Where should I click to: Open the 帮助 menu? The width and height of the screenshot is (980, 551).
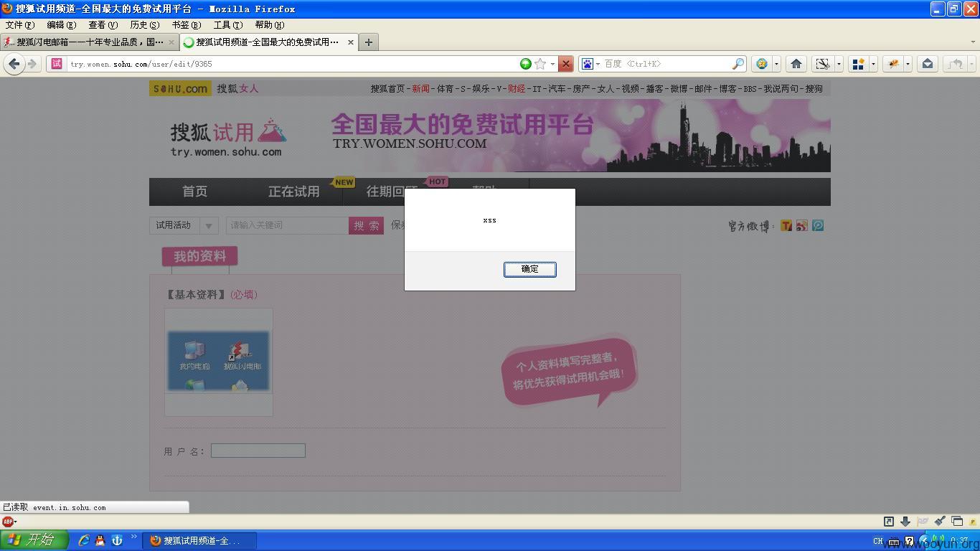[x=269, y=24]
